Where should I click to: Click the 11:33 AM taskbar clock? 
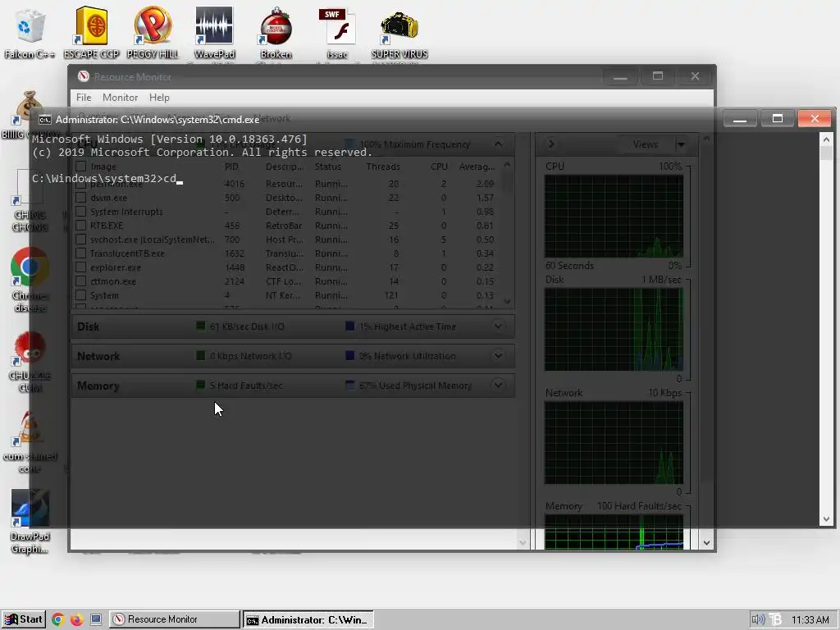click(x=810, y=620)
